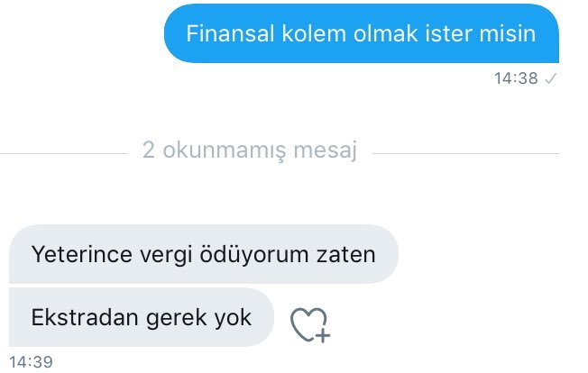Add a heart reaction to the message

coord(310,324)
